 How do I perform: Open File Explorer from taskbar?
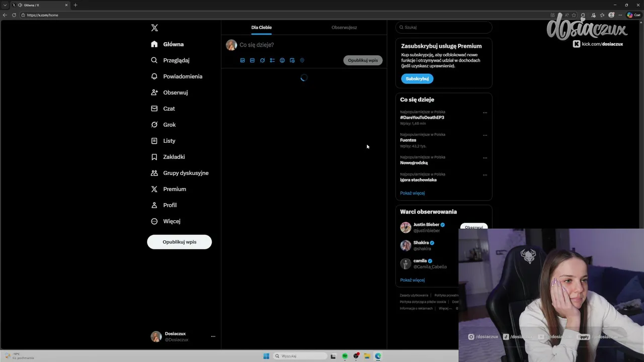[x=367, y=356]
